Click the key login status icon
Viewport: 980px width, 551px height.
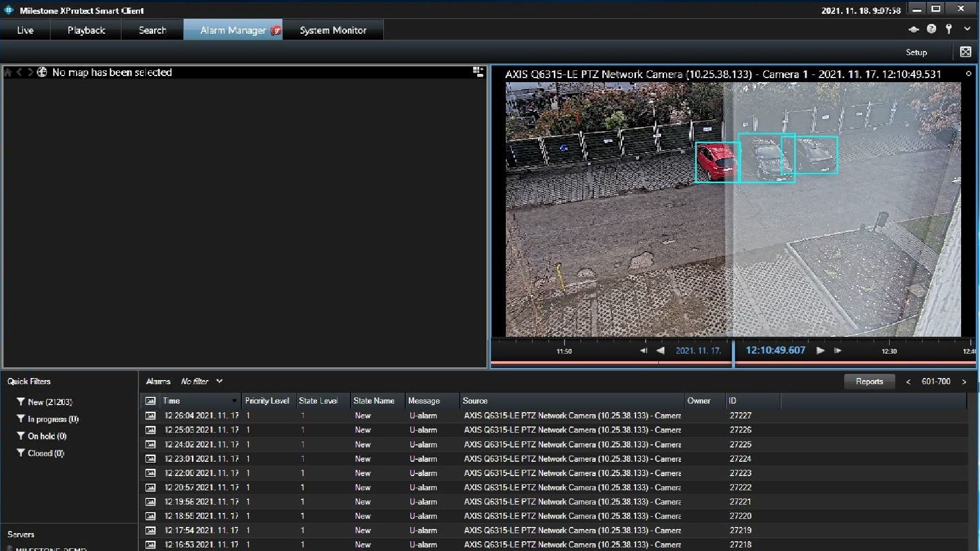click(949, 29)
